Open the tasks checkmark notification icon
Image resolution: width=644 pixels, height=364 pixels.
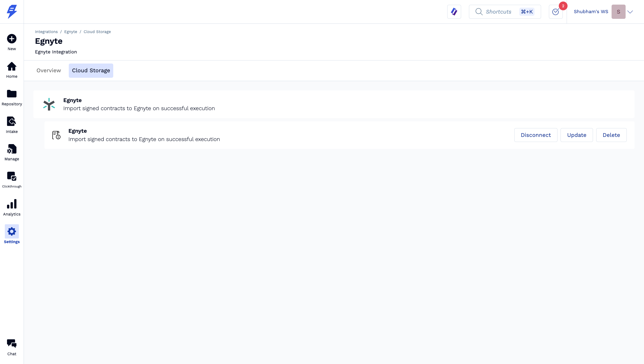(556, 12)
